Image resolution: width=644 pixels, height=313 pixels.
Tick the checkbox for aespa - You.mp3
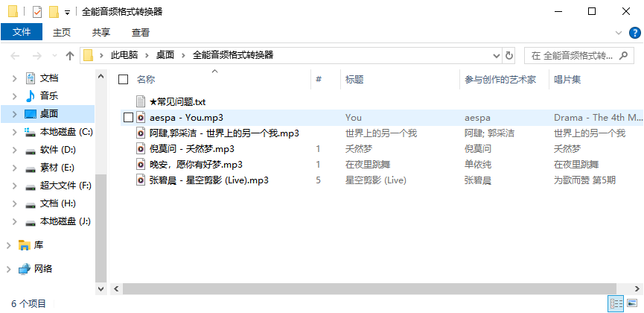click(129, 118)
